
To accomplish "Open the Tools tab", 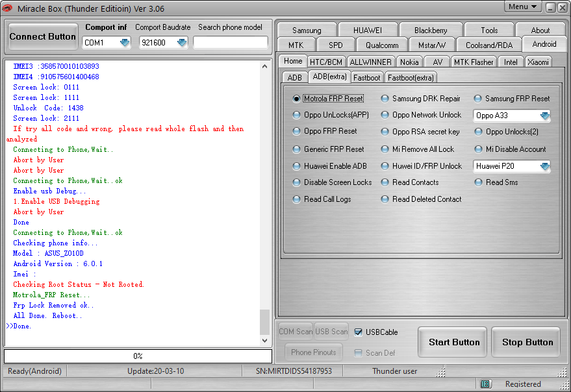I will point(489,31).
